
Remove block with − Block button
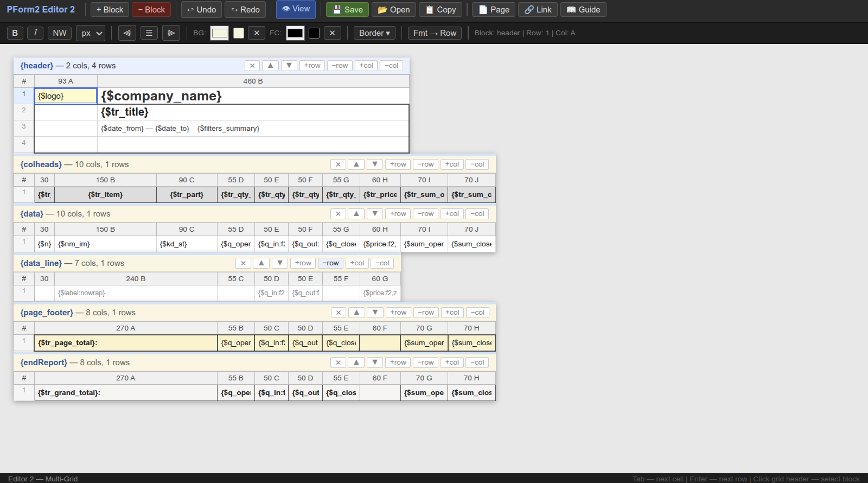[x=151, y=10]
